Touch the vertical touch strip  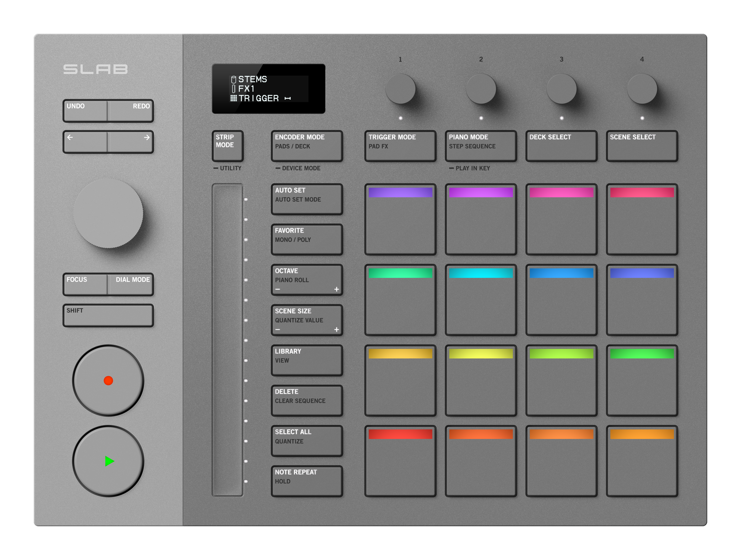(x=227, y=339)
